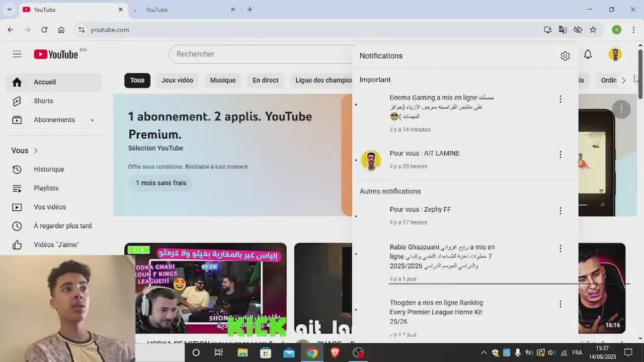This screenshot has width=644, height=362.
Task: Click the page vertical scrollbar
Action: 640,74
